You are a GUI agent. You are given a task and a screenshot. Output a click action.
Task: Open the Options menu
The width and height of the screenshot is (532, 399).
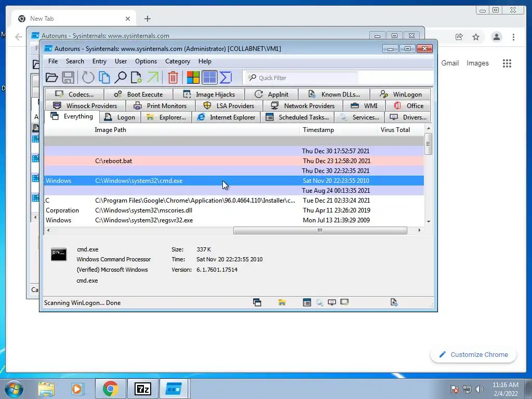pos(146,61)
